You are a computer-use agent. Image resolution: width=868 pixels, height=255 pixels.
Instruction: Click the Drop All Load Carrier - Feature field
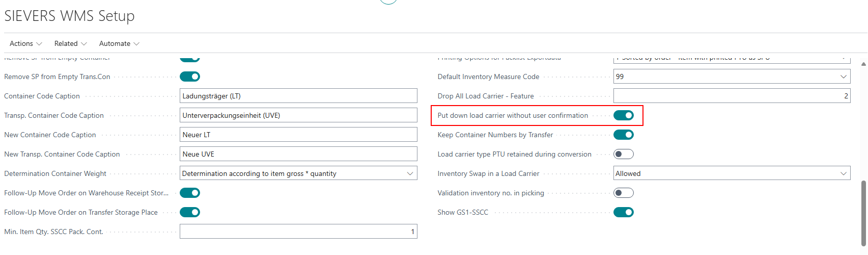coord(732,96)
